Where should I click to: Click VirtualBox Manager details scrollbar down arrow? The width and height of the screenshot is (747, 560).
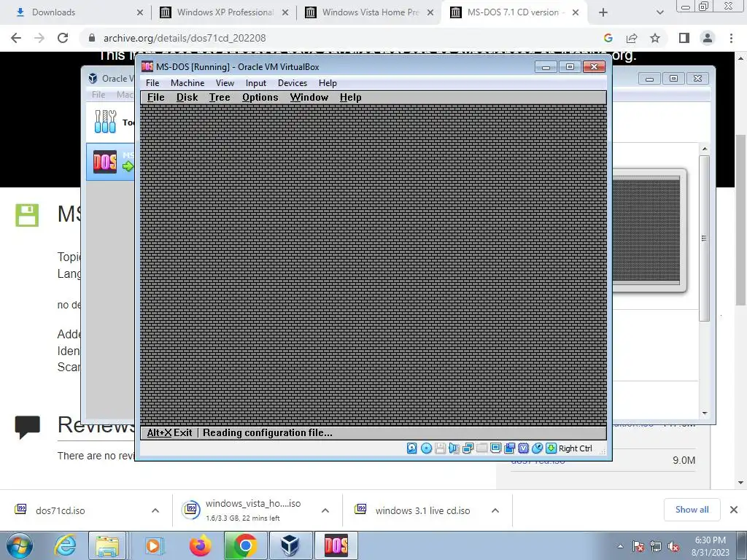(705, 413)
